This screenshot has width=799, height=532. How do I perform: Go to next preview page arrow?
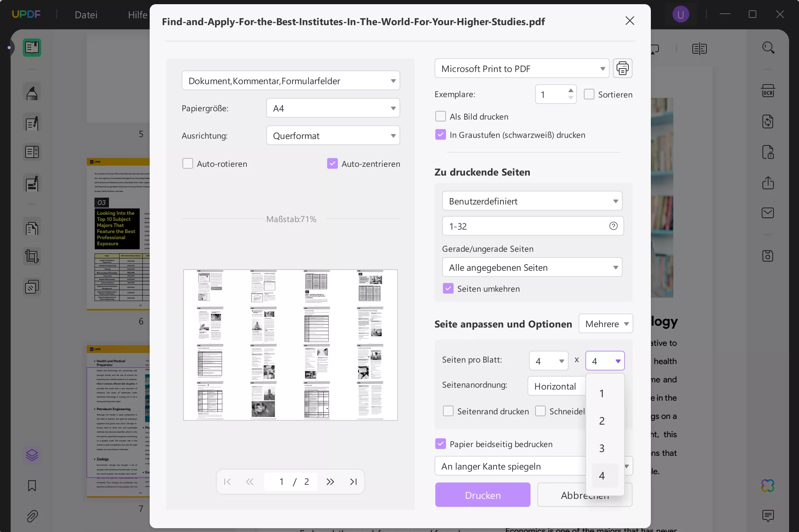tap(330, 482)
